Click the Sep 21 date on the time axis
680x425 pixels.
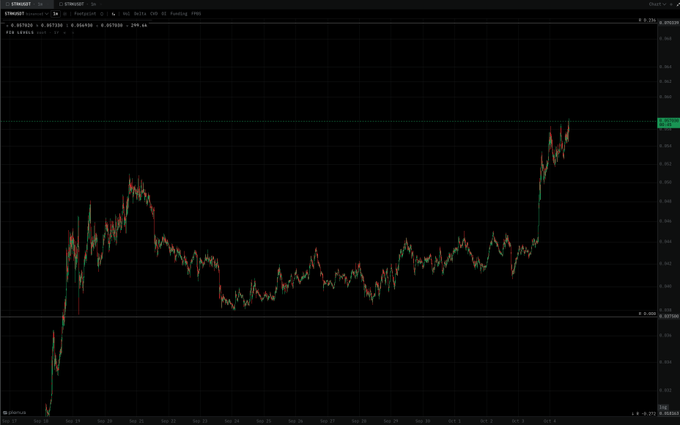[x=137, y=421]
